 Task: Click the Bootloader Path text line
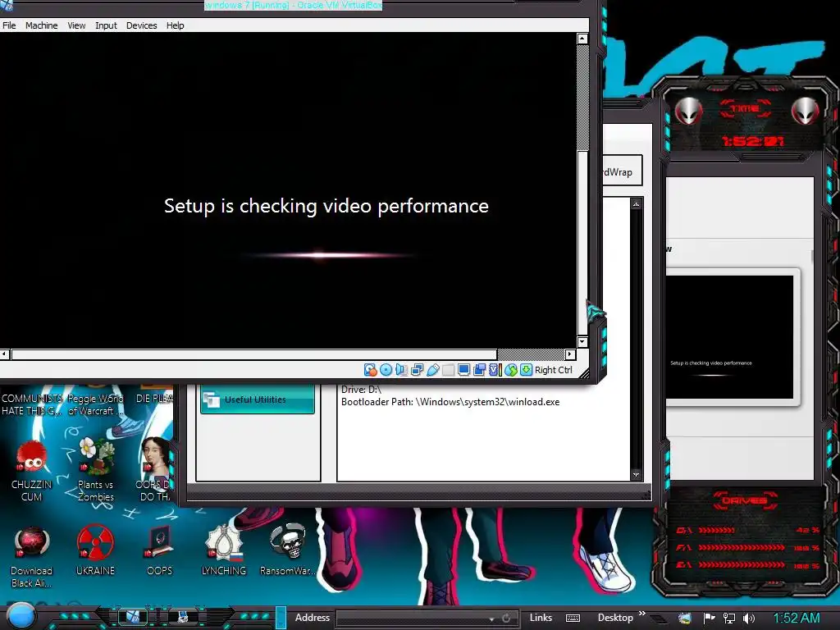(450, 402)
